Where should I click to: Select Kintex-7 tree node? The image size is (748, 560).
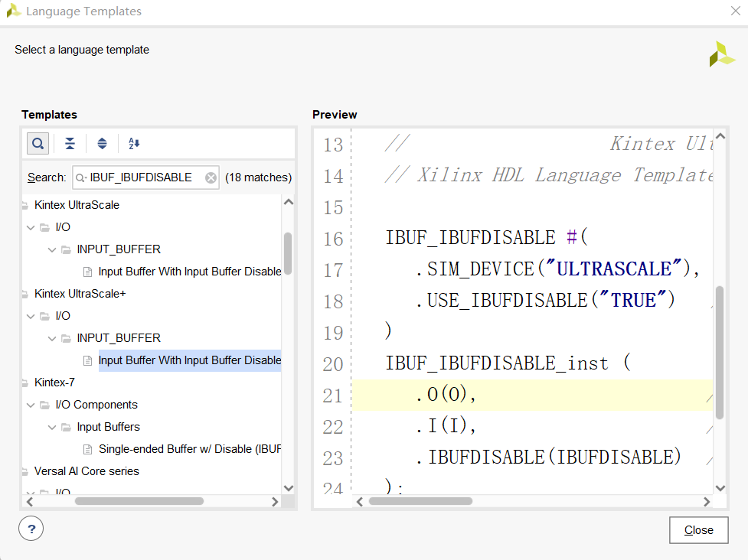click(x=54, y=383)
